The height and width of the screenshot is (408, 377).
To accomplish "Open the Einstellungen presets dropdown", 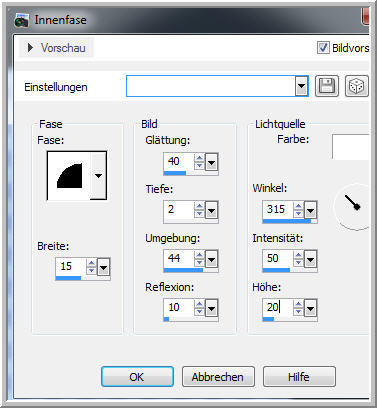I will coord(301,86).
